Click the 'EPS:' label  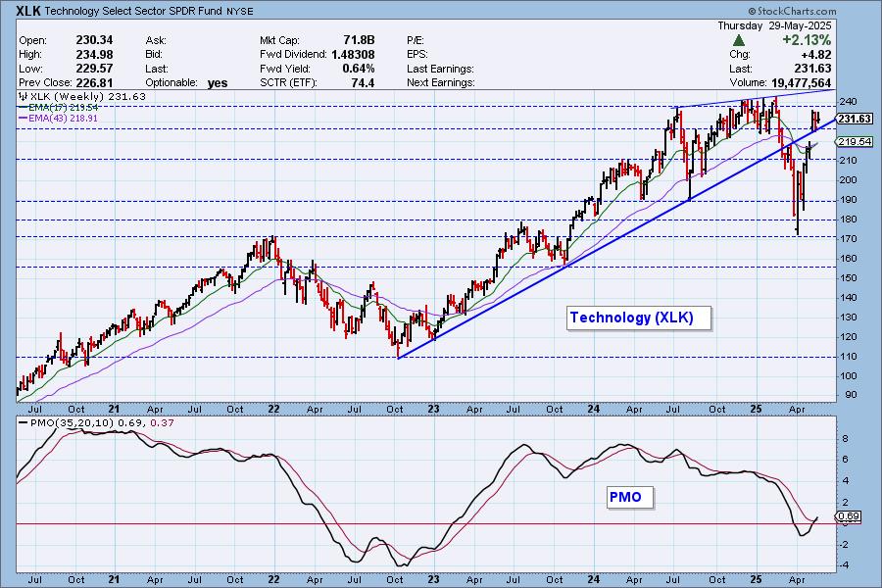click(417, 55)
